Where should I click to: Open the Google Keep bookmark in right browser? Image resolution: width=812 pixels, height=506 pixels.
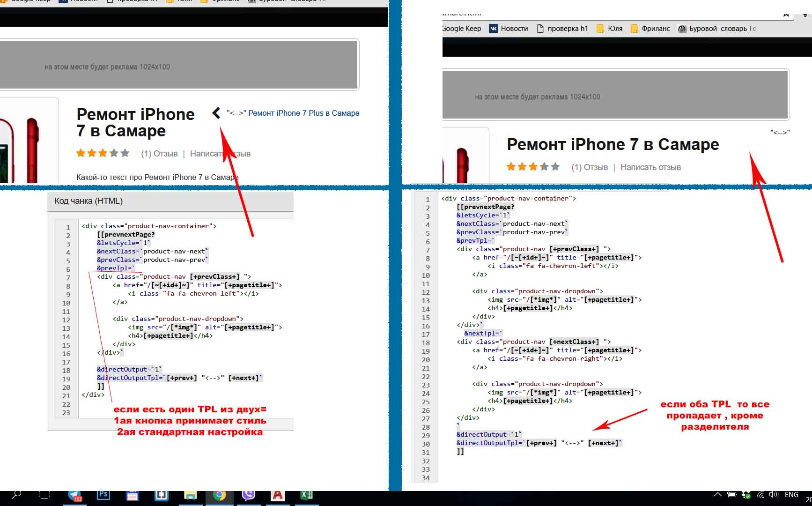462,29
